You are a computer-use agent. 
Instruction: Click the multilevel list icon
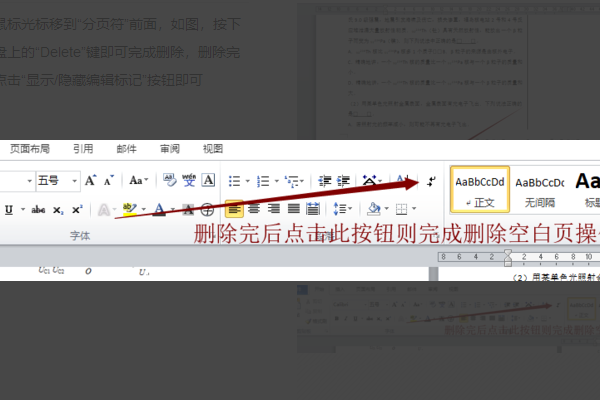pyautogui.click(x=292, y=181)
